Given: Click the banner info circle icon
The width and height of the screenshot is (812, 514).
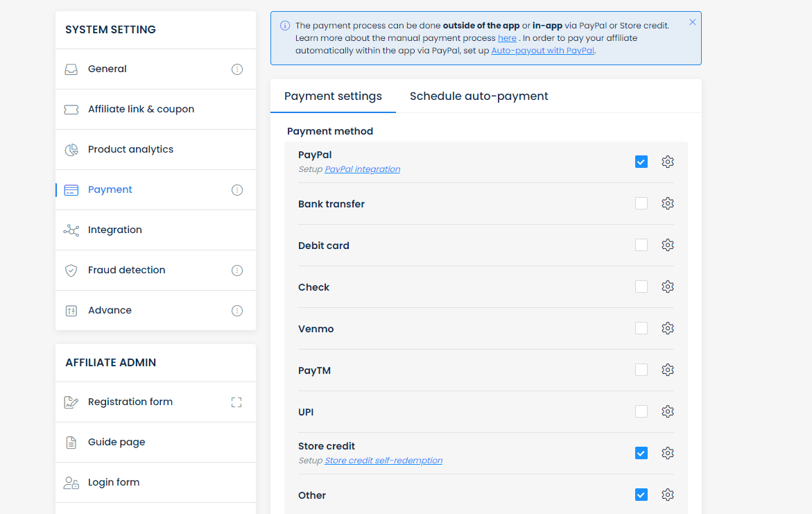Looking at the screenshot, I should pos(285,26).
